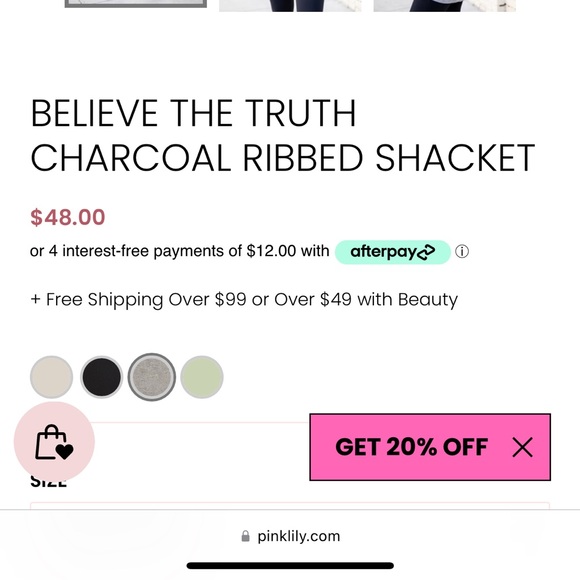The width and height of the screenshot is (580, 580).
Task: Open the middle product thumbnail
Action: pos(290,6)
